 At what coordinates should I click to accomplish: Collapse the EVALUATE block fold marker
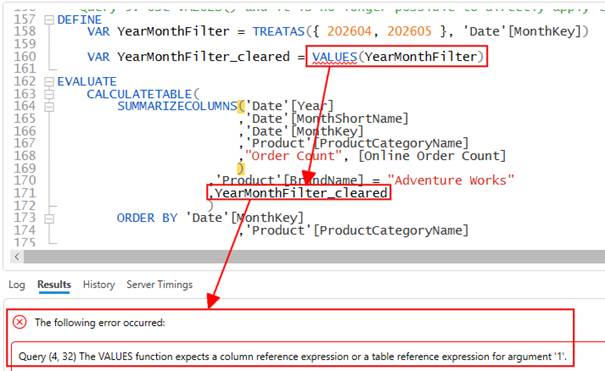click(x=49, y=82)
